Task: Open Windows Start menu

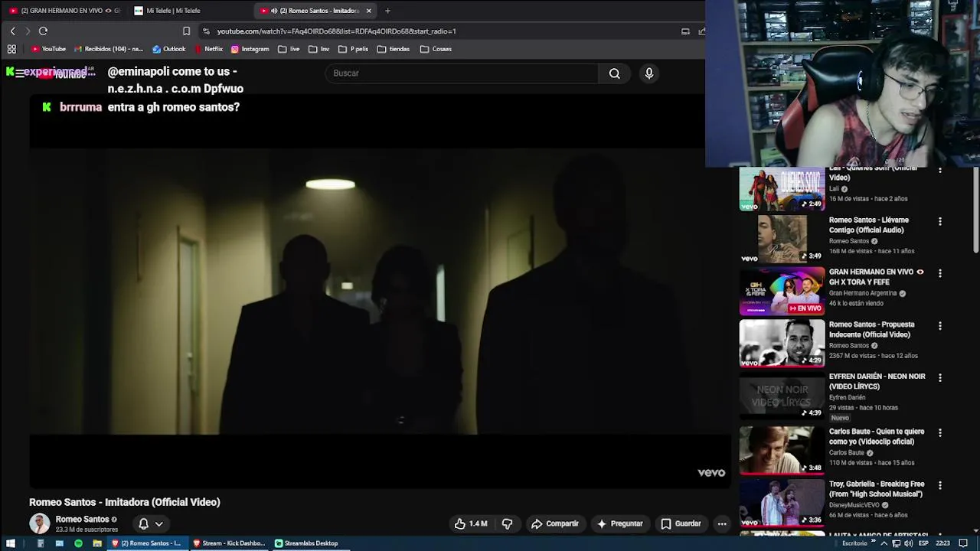Action: pyautogui.click(x=11, y=543)
